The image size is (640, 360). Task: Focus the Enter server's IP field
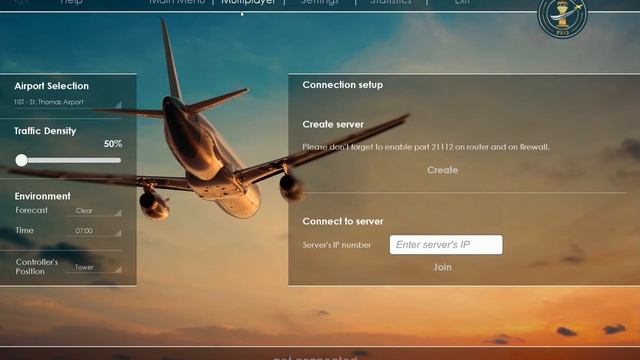click(x=446, y=244)
